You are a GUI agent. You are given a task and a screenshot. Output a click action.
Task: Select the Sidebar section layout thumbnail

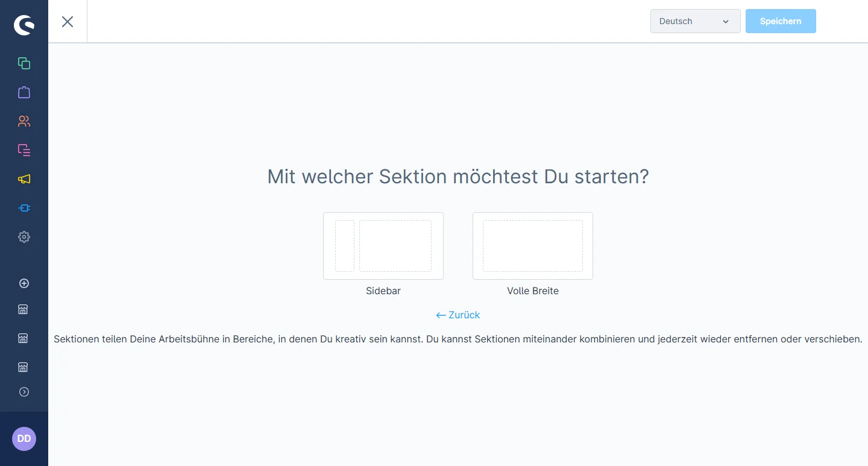coord(383,246)
